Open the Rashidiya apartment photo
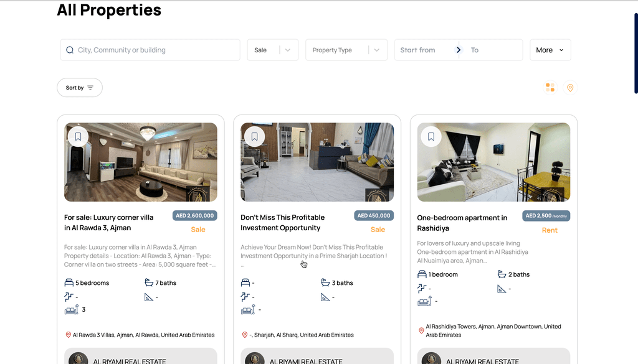Screen dimensions: 638x364 click(493, 162)
